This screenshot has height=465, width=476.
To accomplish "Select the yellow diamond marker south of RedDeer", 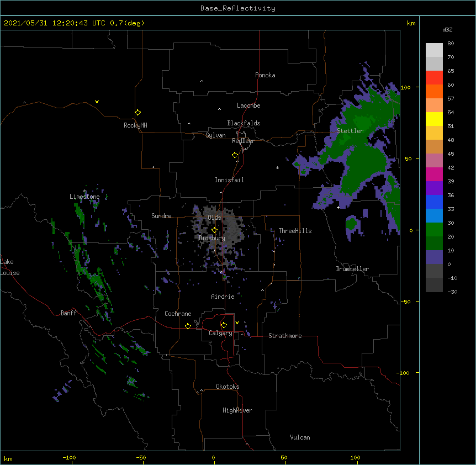I will [235, 155].
